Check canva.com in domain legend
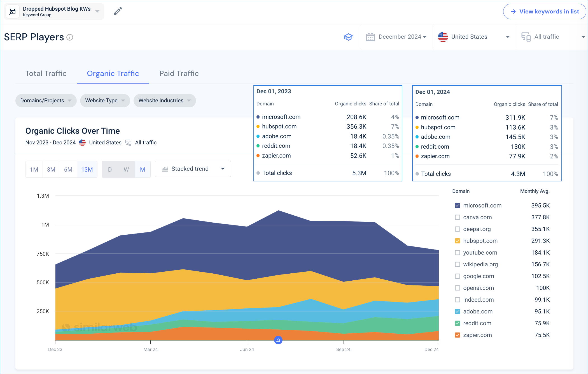This screenshot has height=374, width=588. click(458, 217)
